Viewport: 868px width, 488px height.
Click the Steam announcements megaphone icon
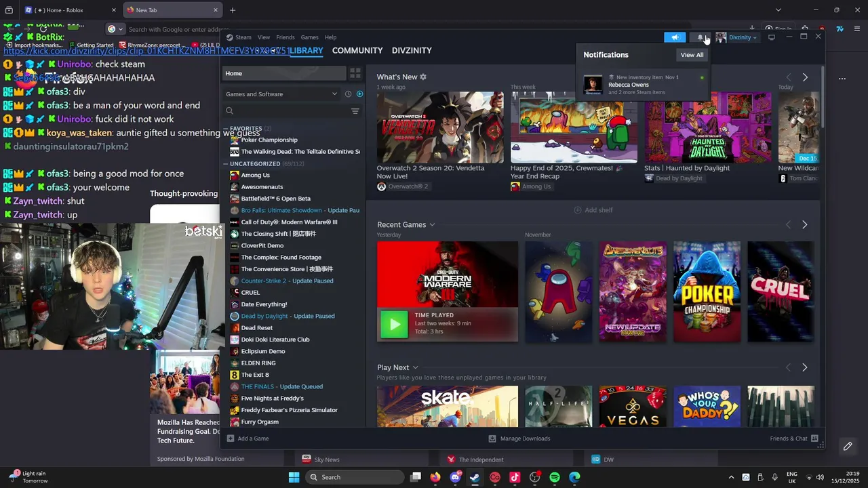click(675, 37)
